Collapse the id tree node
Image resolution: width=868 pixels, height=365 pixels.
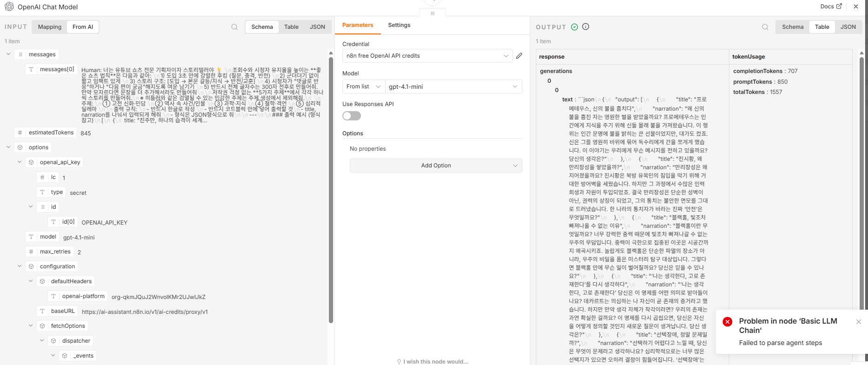tap(31, 206)
